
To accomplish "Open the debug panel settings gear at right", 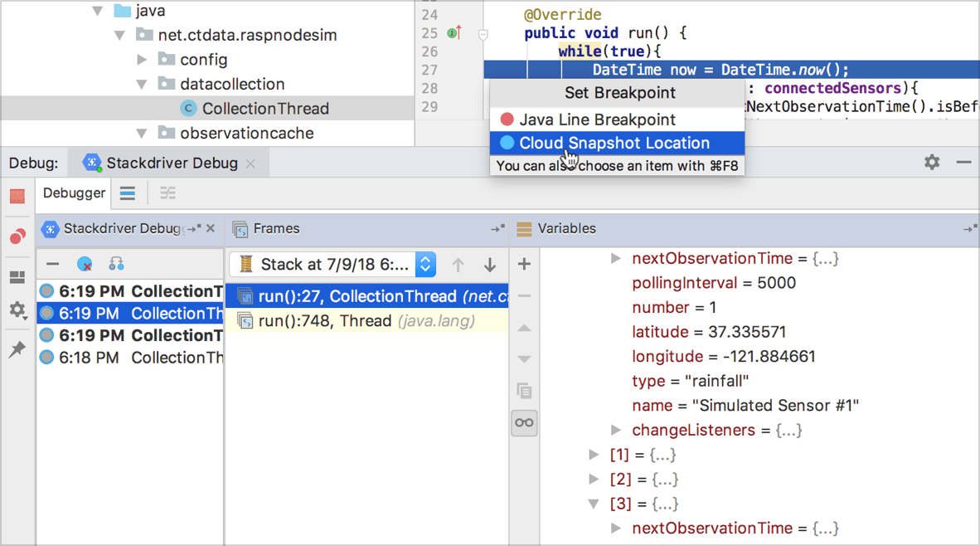I will (932, 163).
